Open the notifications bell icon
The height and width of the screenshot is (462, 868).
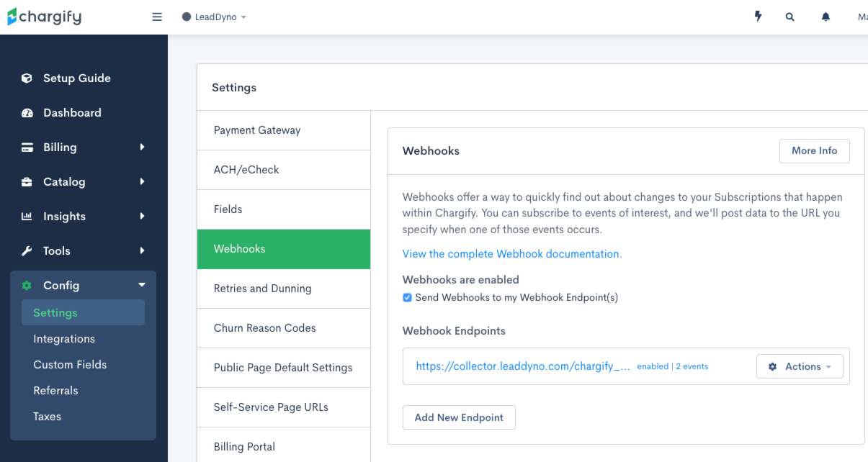point(826,17)
